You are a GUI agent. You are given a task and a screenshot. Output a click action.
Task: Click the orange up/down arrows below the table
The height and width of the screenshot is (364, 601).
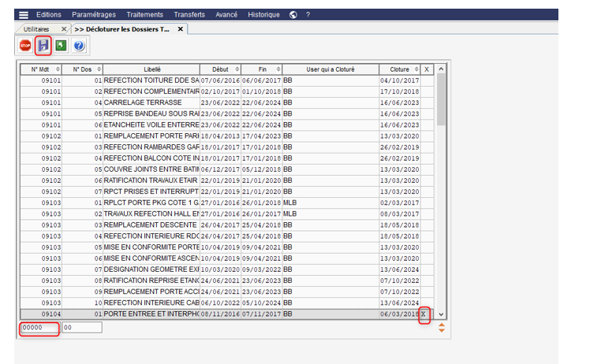point(441,327)
